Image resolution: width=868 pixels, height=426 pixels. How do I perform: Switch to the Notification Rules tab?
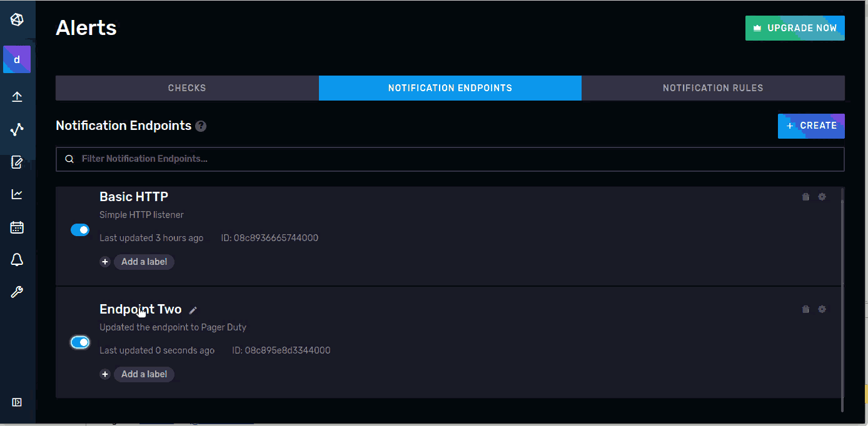point(713,87)
